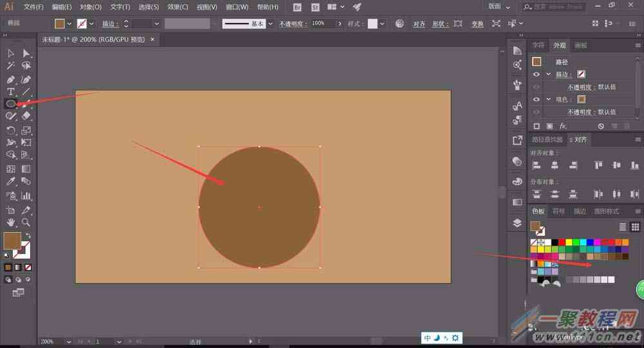Open Adobe Bridge via Br icon

[x=298, y=7]
